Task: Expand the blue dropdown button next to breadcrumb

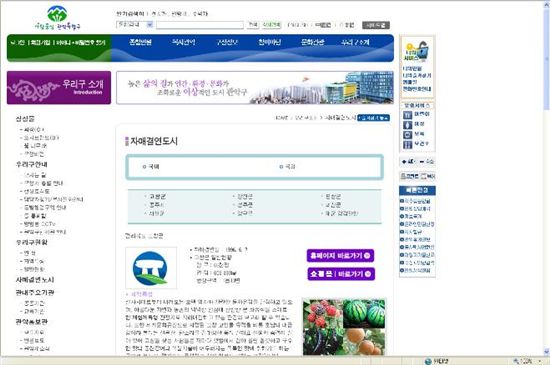Action: (x=373, y=118)
